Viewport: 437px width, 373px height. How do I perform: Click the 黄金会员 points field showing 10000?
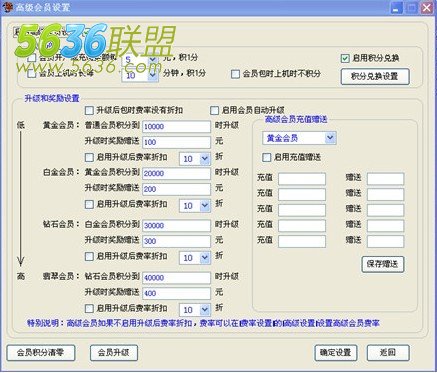click(x=176, y=127)
